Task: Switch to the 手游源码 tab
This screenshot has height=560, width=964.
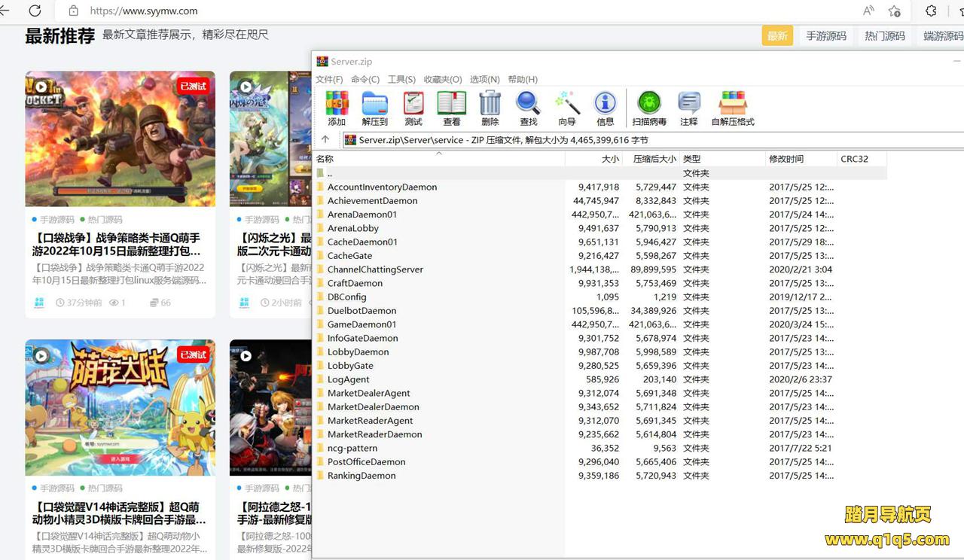Action: pyautogui.click(x=826, y=35)
